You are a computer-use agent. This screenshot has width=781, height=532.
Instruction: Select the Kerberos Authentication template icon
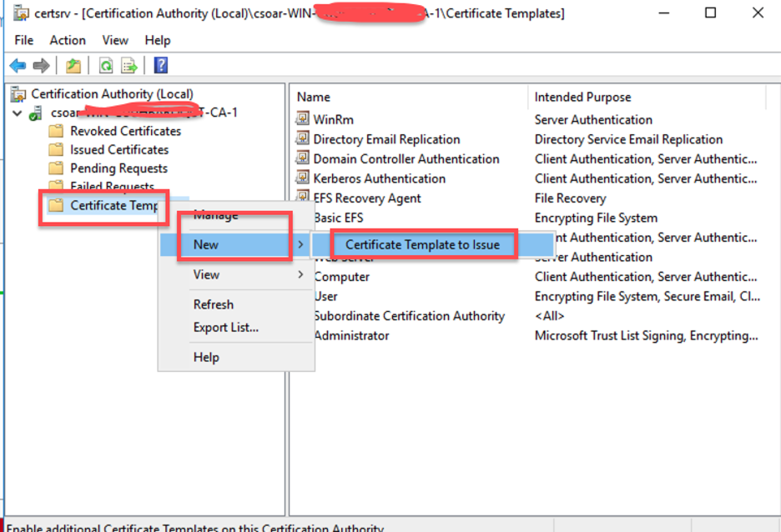point(301,178)
